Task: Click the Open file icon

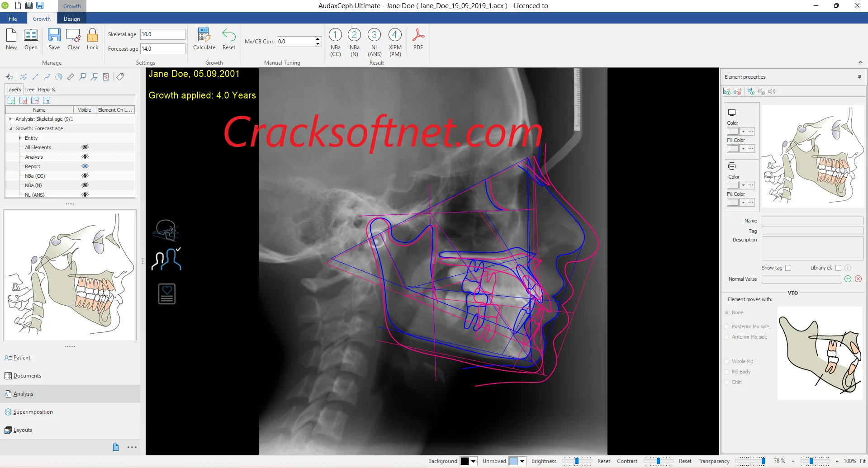Action: (31, 35)
